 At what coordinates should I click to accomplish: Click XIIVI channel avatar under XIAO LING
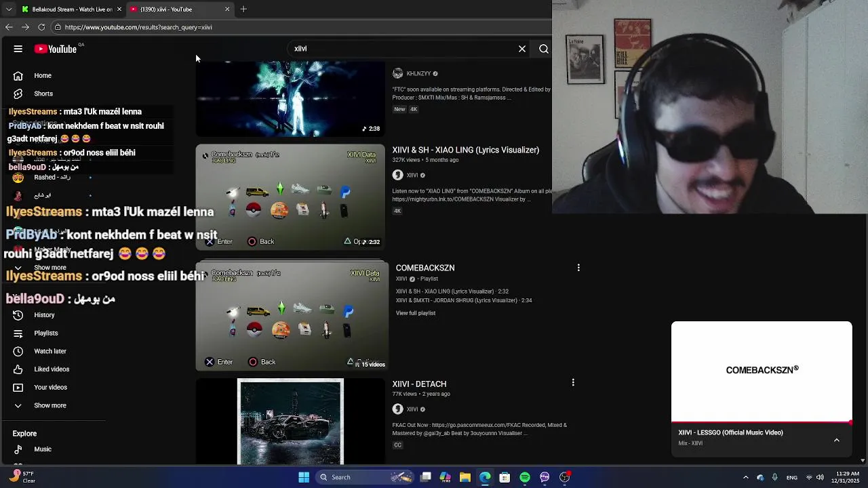(398, 175)
